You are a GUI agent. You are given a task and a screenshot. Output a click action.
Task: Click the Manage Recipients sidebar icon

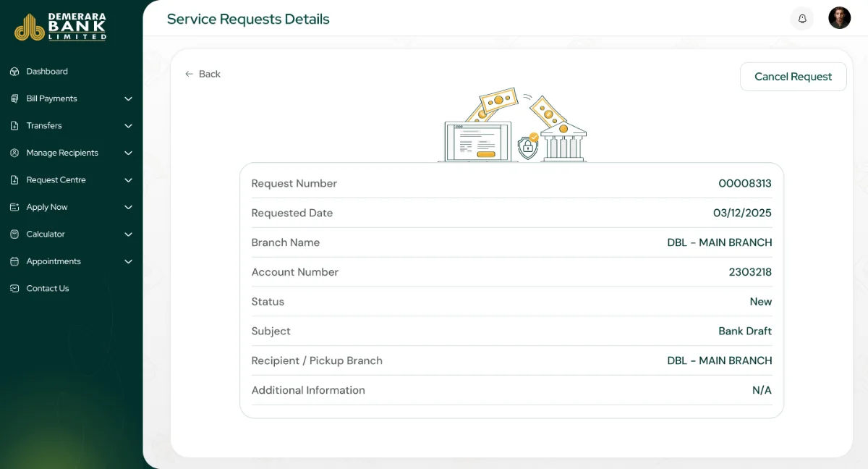point(14,153)
